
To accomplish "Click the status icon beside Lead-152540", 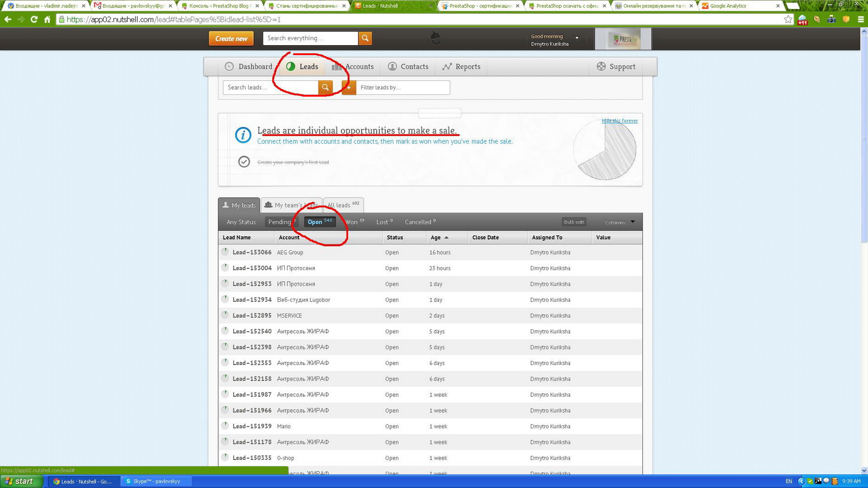I will pos(225,331).
